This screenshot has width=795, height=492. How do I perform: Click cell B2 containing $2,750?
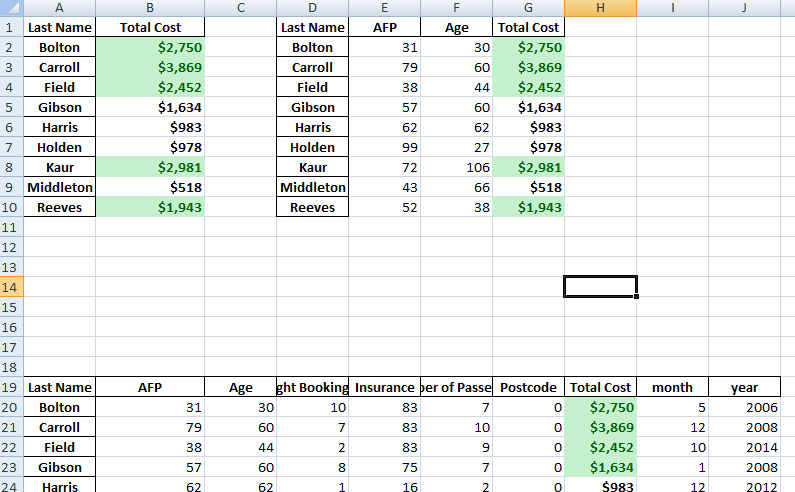click(x=150, y=47)
